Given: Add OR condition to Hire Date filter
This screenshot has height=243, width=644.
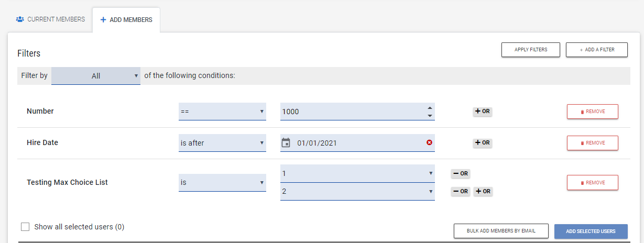Looking at the screenshot, I should tap(482, 143).
